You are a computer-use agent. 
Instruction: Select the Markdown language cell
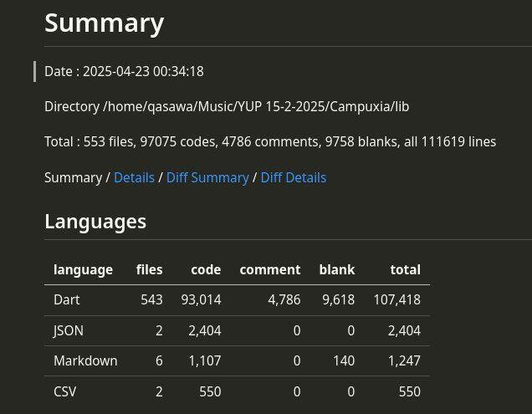pos(85,360)
